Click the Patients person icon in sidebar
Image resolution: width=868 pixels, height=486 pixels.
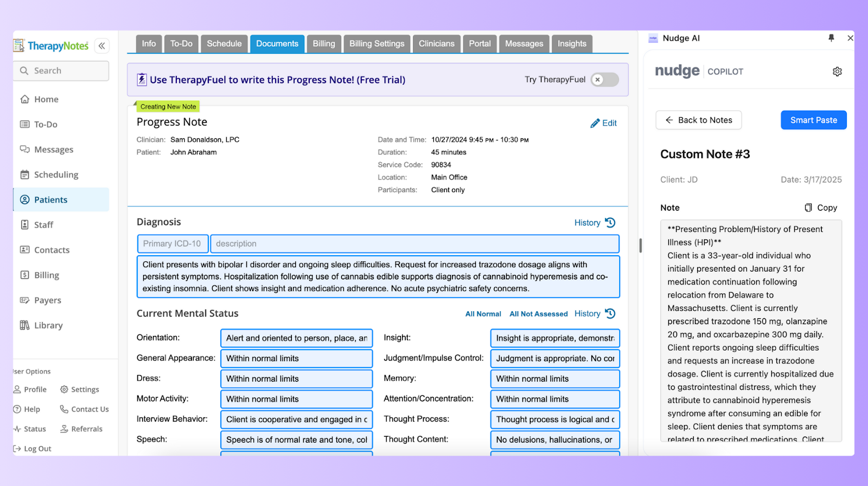tap(24, 199)
